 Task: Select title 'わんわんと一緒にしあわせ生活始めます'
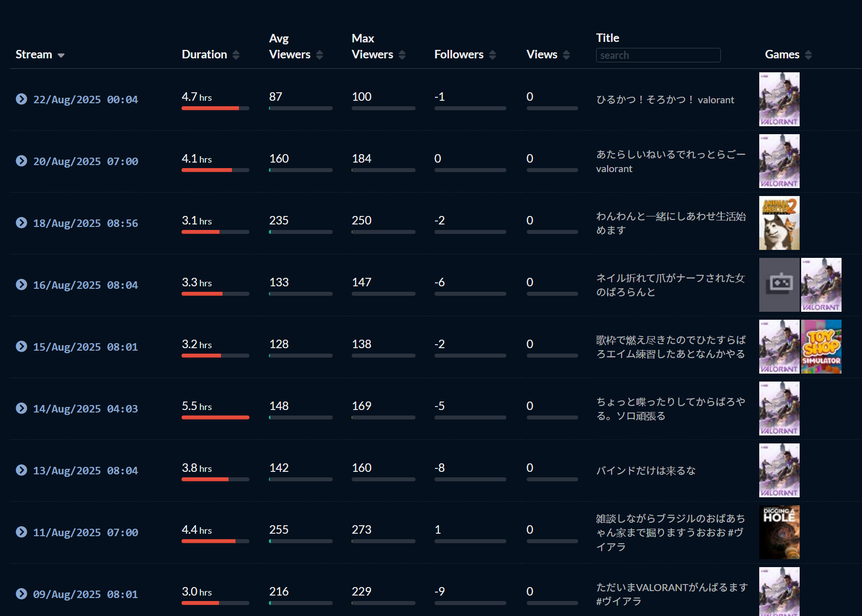coord(671,223)
